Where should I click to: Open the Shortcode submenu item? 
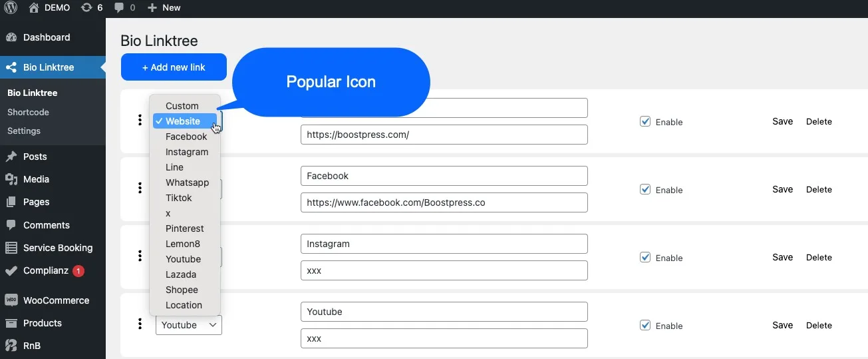pyautogui.click(x=28, y=112)
